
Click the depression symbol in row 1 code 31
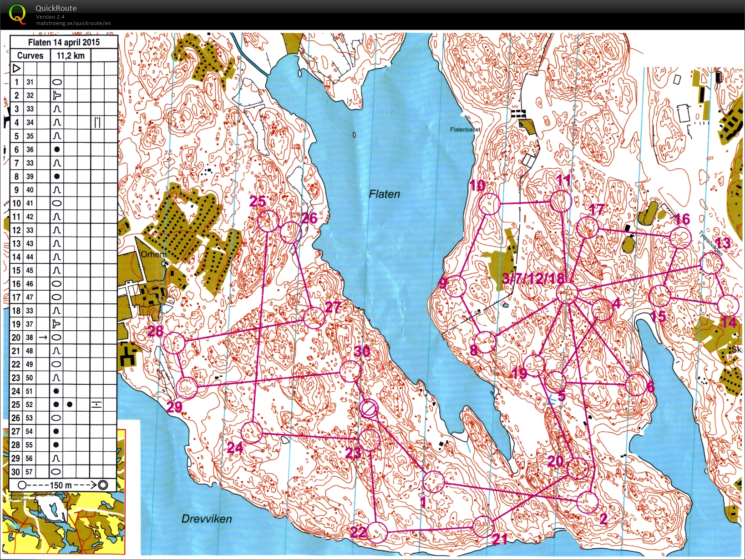click(57, 82)
